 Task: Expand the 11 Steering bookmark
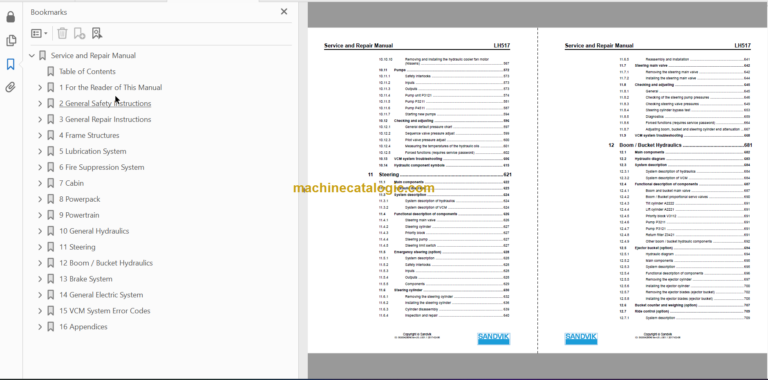[40, 247]
